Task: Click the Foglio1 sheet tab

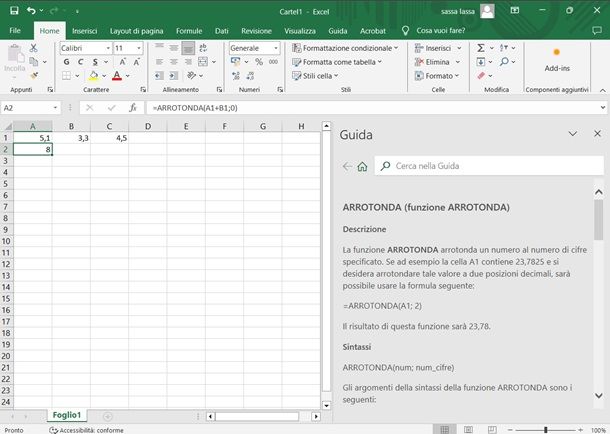Action: 67,415
